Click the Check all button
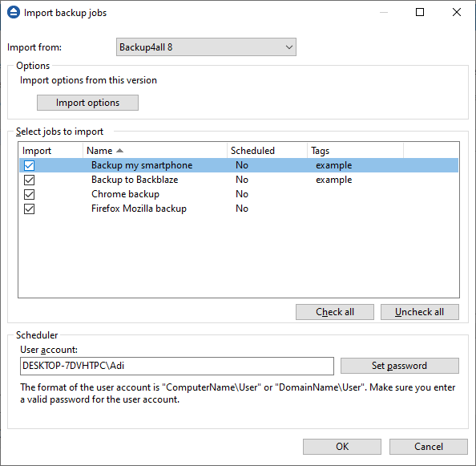 335,312
